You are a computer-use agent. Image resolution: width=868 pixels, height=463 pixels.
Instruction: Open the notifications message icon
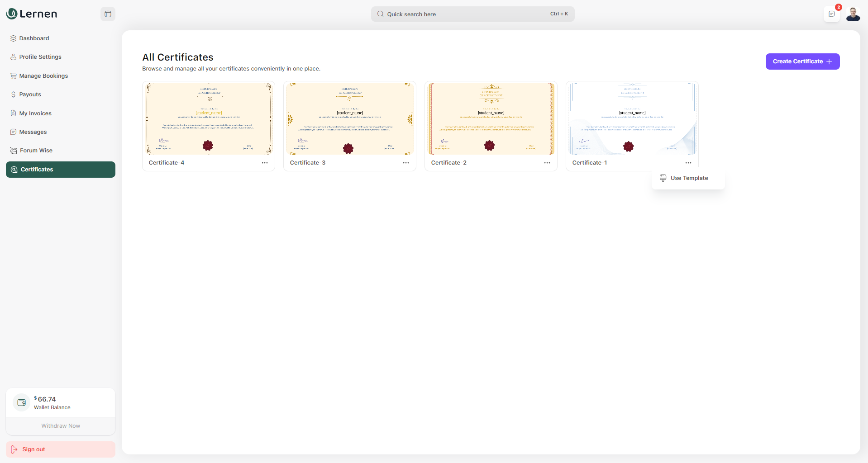pos(831,14)
